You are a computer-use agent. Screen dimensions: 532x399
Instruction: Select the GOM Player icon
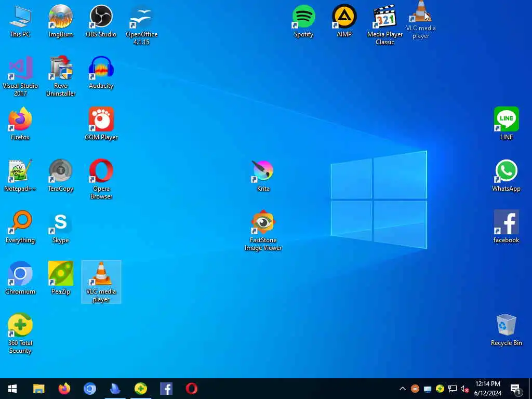(101, 124)
